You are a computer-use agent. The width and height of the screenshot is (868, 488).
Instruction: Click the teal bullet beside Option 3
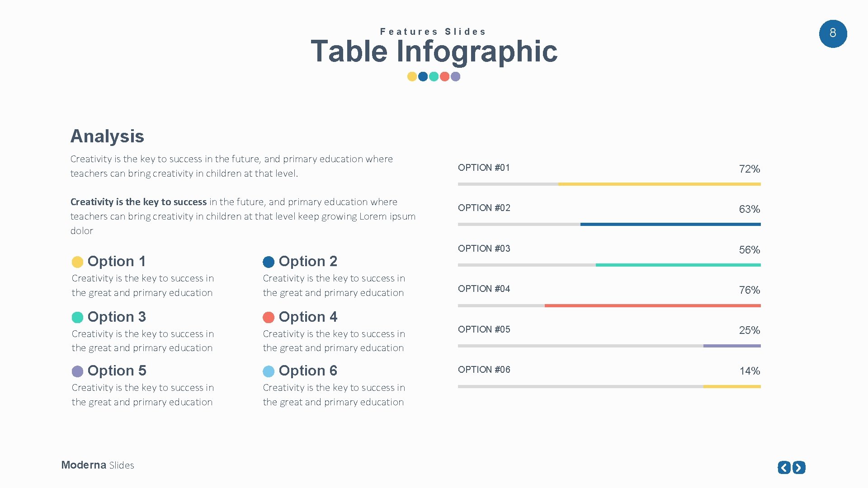(x=77, y=317)
